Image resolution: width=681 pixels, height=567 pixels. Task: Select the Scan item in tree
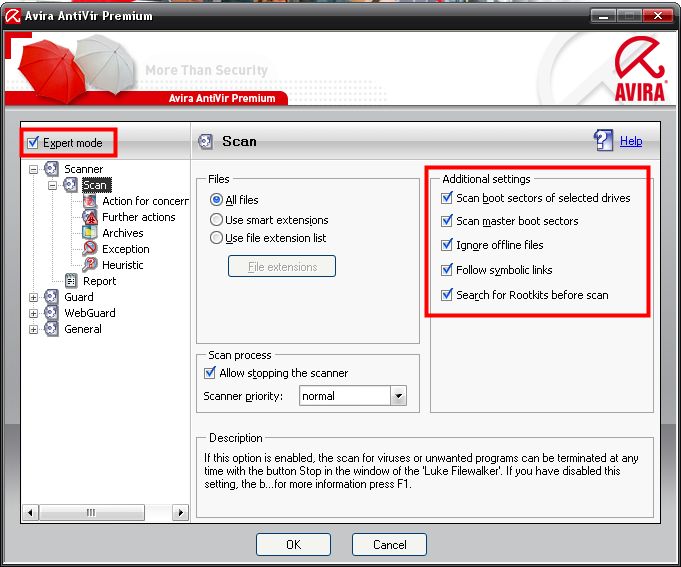(95, 185)
